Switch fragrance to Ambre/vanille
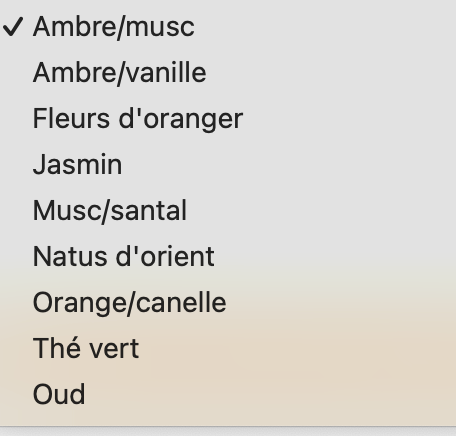Viewport: 456px width, 436px height. point(228,73)
